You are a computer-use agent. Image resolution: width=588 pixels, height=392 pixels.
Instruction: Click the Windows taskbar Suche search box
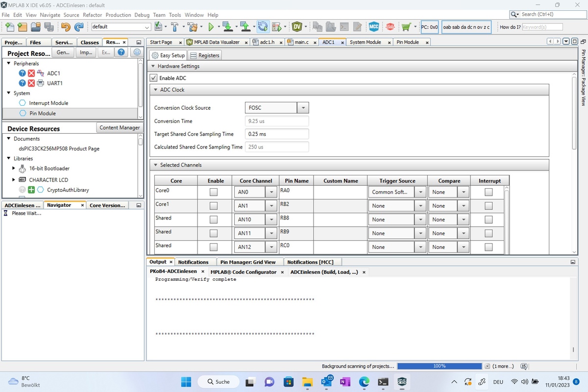coord(219,382)
